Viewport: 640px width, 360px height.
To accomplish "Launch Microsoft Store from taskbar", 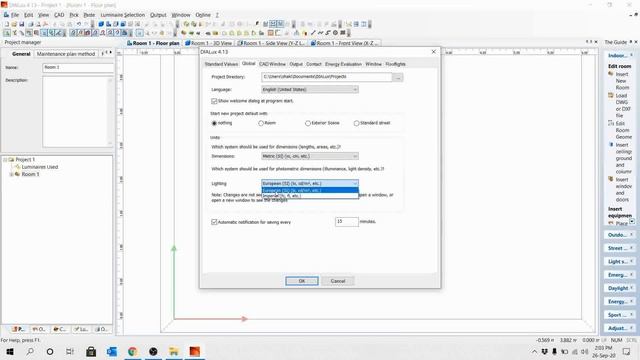I will coord(91,351).
